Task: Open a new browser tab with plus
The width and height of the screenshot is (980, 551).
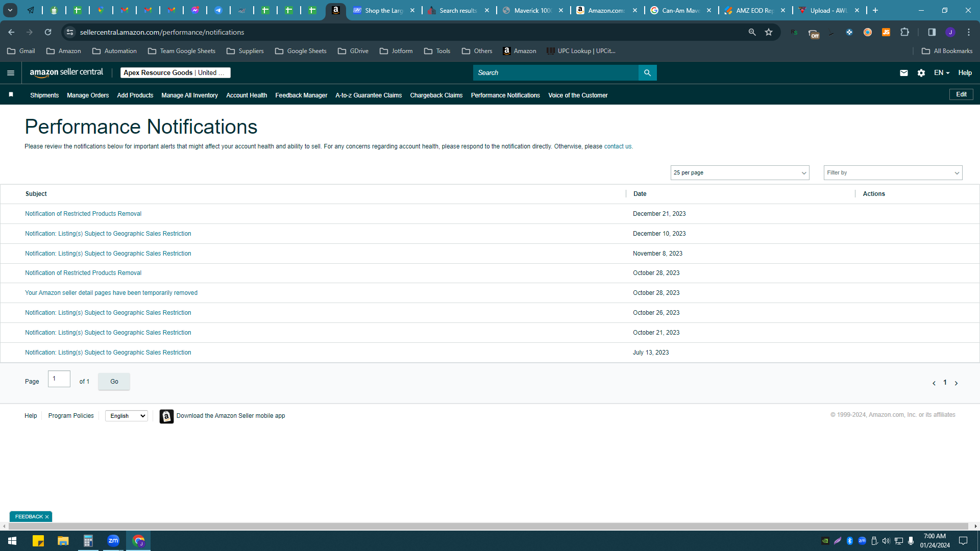Action: click(875, 10)
